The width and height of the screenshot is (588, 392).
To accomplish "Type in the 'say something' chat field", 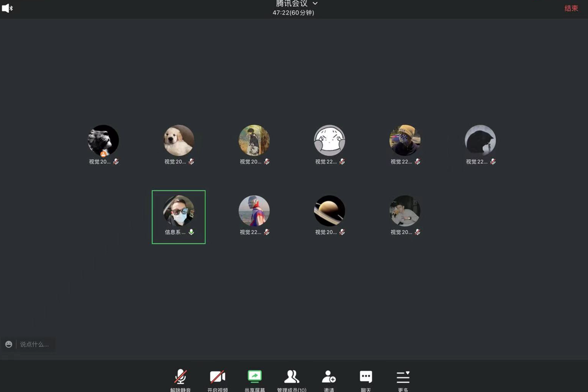I will [35, 345].
